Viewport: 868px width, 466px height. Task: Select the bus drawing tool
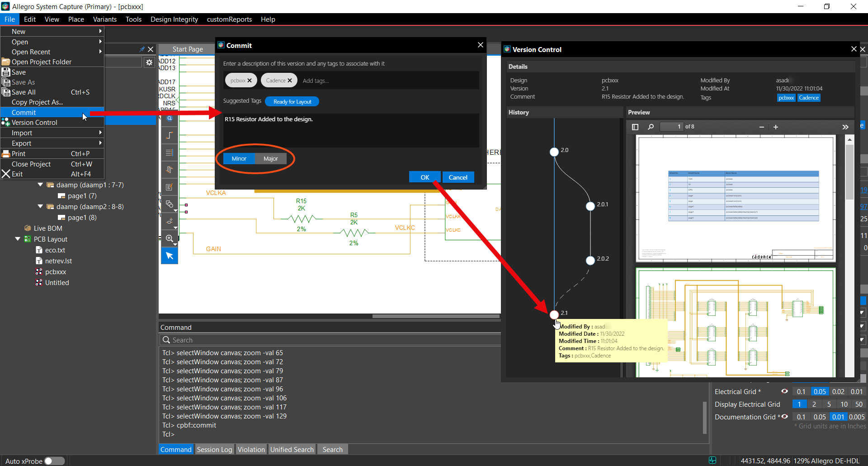pyautogui.click(x=170, y=152)
